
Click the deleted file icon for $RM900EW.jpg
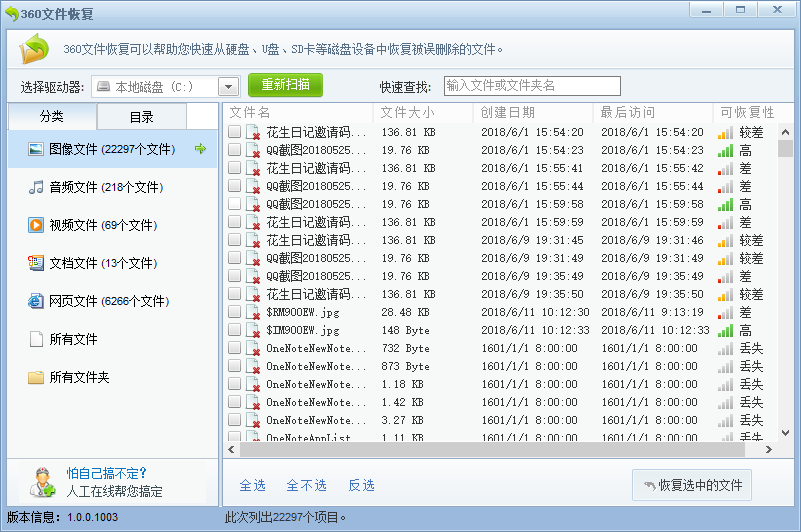[253, 312]
